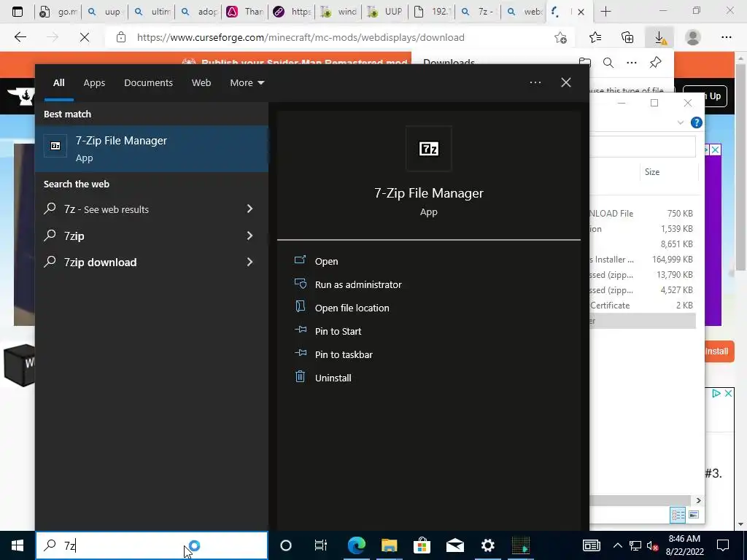Click the help icon in Explorer window
The width and height of the screenshot is (747, 560).
coord(696,122)
